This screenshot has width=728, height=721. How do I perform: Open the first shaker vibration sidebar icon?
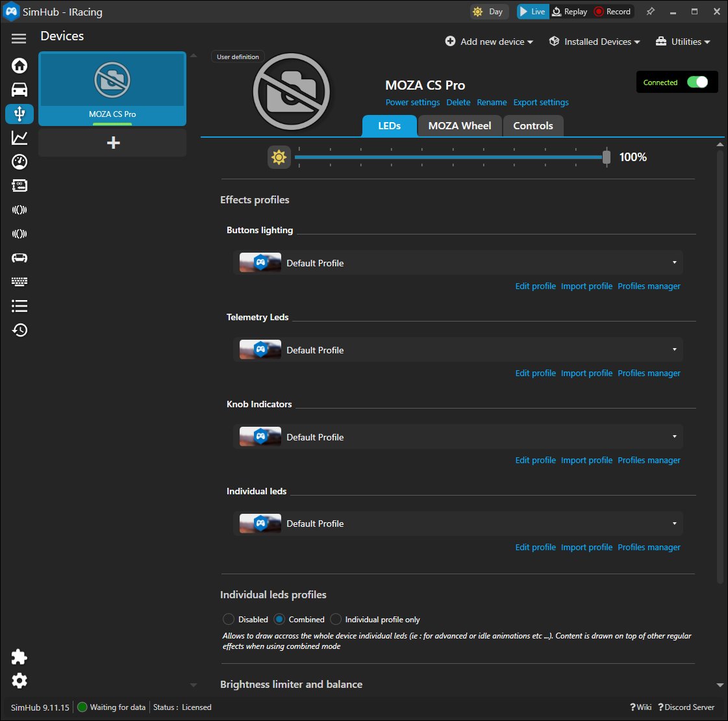[x=19, y=210]
